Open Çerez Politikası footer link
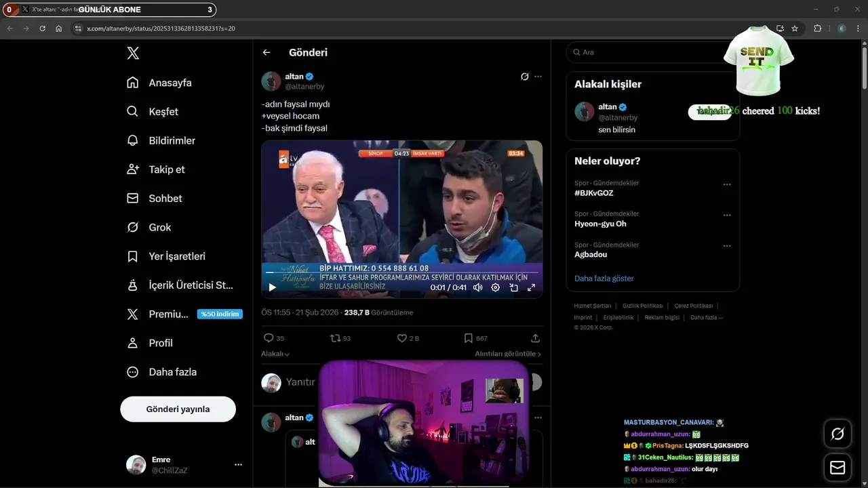868x488 pixels. pos(693,306)
